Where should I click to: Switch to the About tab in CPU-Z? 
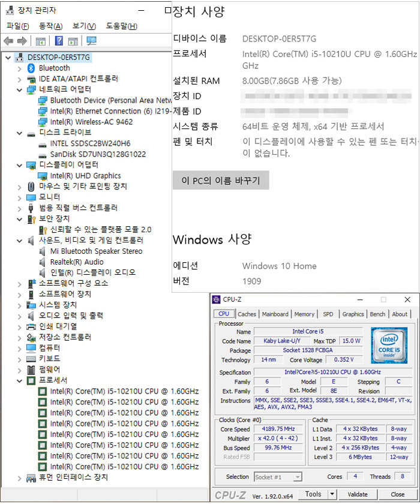pyautogui.click(x=400, y=314)
